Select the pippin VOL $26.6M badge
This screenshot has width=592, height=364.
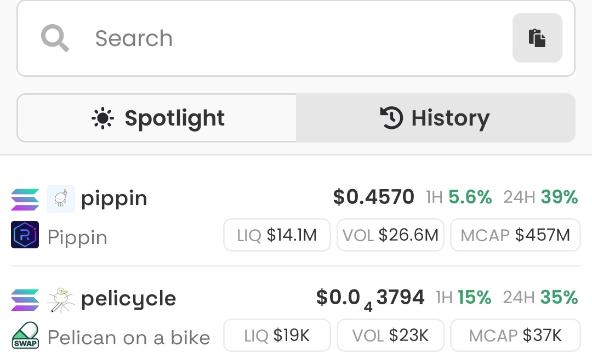click(390, 235)
